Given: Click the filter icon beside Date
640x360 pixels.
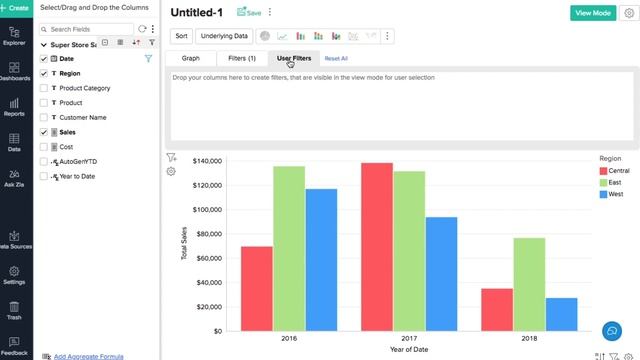Looking at the screenshot, I should (148, 59).
